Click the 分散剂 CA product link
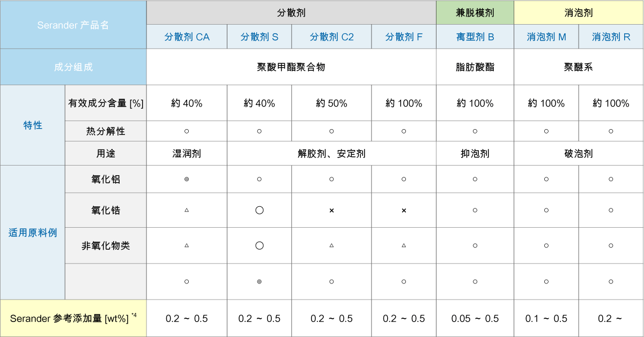Image resolution: width=644 pixels, height=337 pixels. [187, 37]
